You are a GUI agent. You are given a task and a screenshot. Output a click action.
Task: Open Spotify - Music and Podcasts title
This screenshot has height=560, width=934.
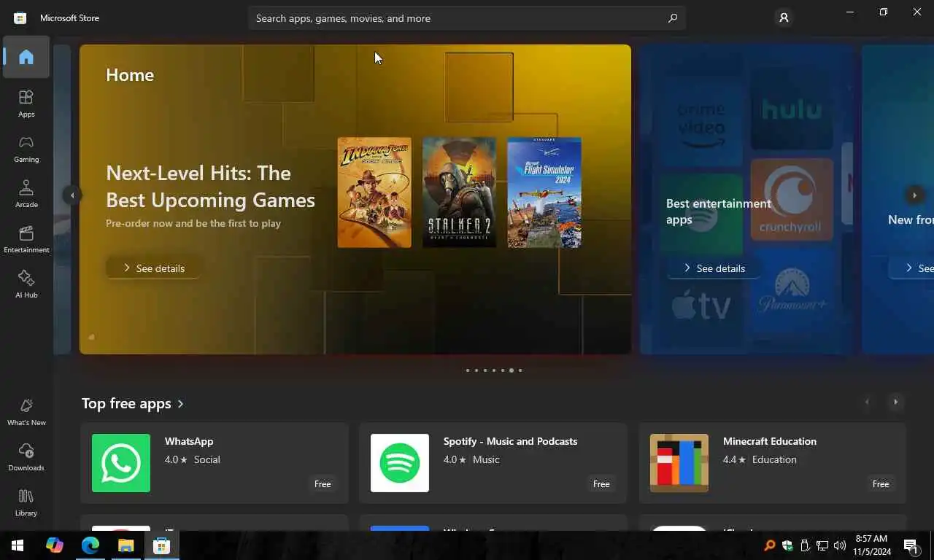tap(510, 441)
